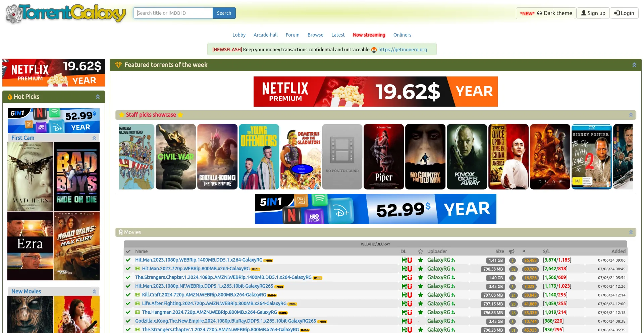Image resolution: width=644 pixels, height=333 pixels.
Task: Click streaming film icon beside Hit.Man.2023.720p
Action: coord(138,269)
